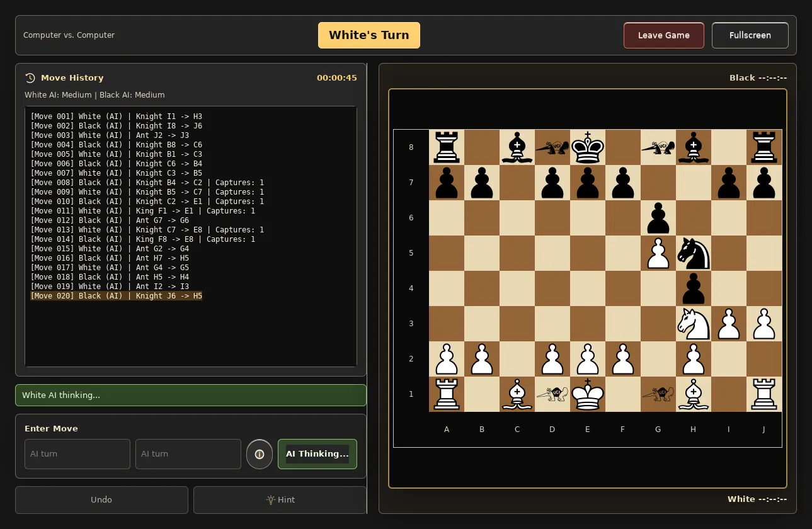
Task: Select the white knight on H3
Action: pyautogui.click(x=694, y=324)
